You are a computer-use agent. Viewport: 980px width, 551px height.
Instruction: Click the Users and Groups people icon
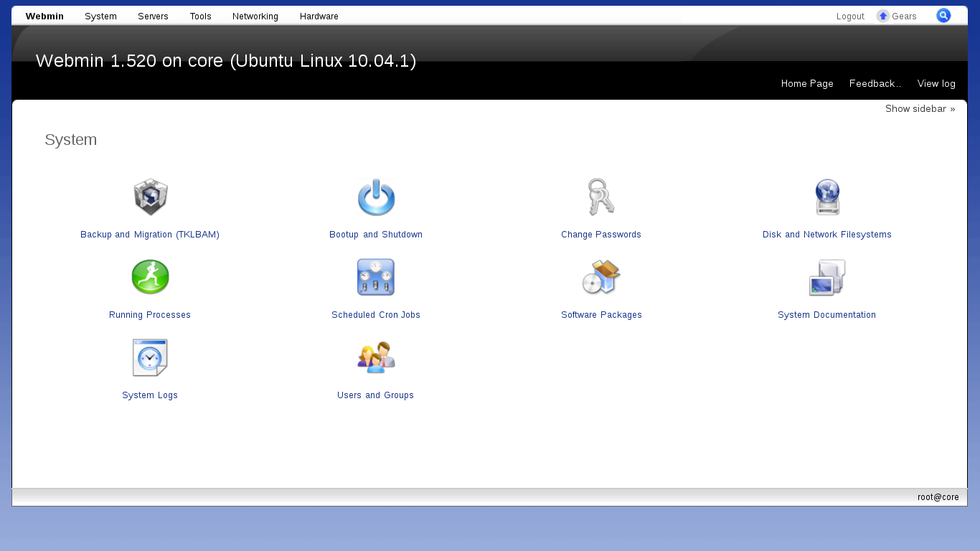[x=376, y=357]
